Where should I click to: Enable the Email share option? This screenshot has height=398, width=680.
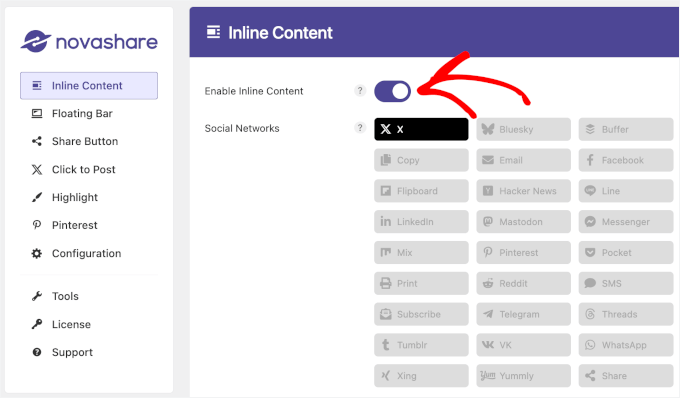(x=523, y=160)
